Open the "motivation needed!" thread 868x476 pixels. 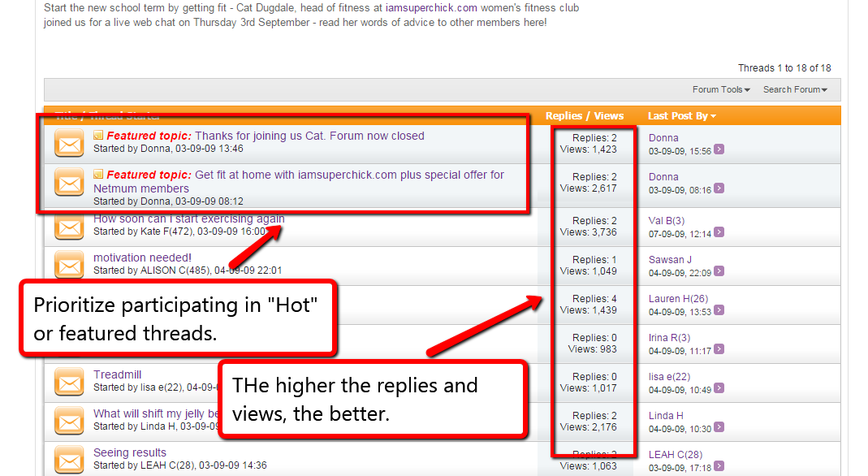tap(142, 257)
